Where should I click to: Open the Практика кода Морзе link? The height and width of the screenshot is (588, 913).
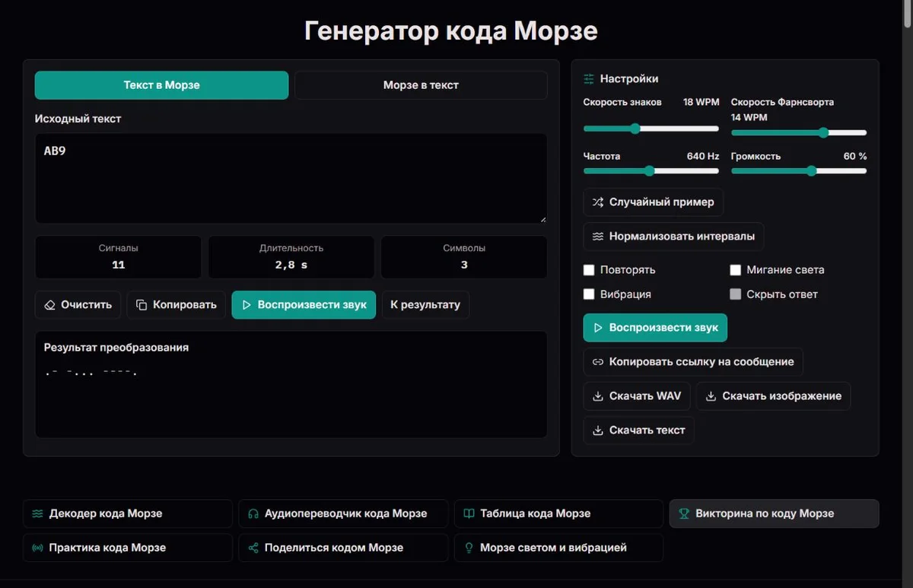[x=128, y=548]
